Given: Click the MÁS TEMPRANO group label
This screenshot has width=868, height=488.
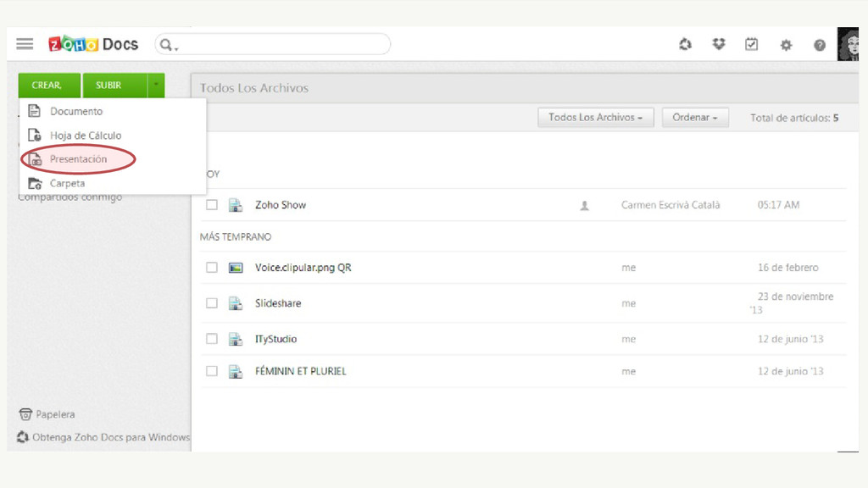Looking at the screenshot, I should [x=236, y=237].
